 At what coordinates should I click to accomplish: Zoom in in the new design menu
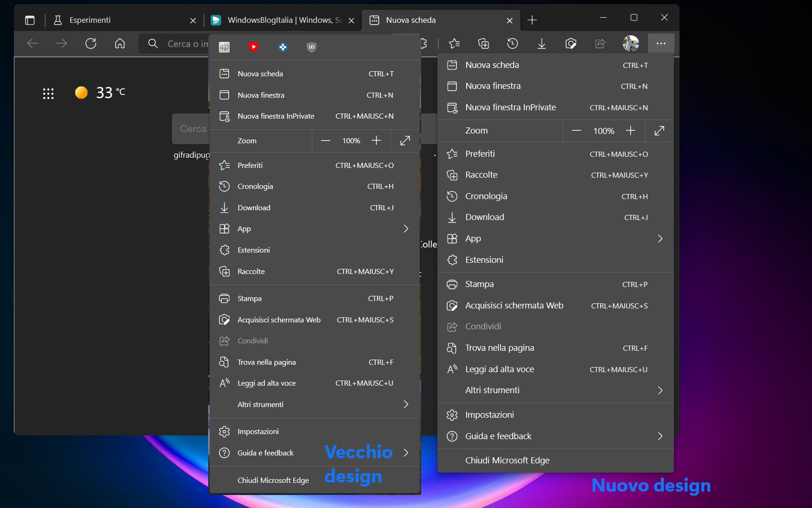(630, 131)
